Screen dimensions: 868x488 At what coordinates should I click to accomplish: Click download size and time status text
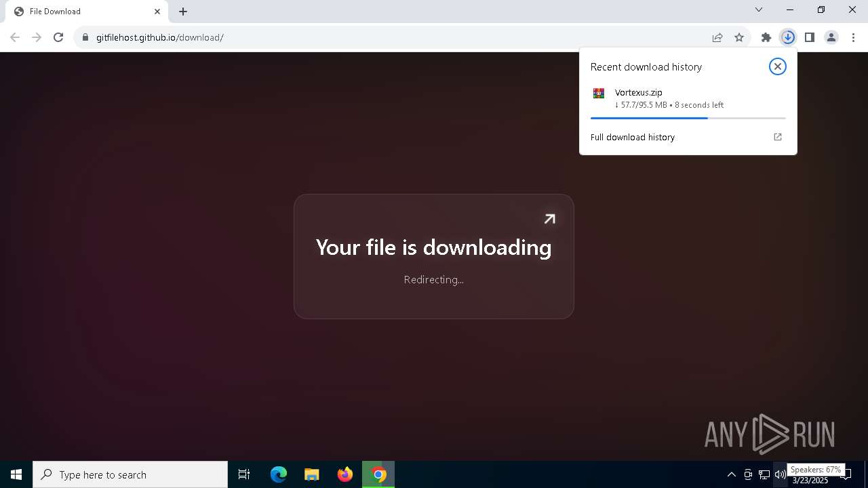pos(669,105)
